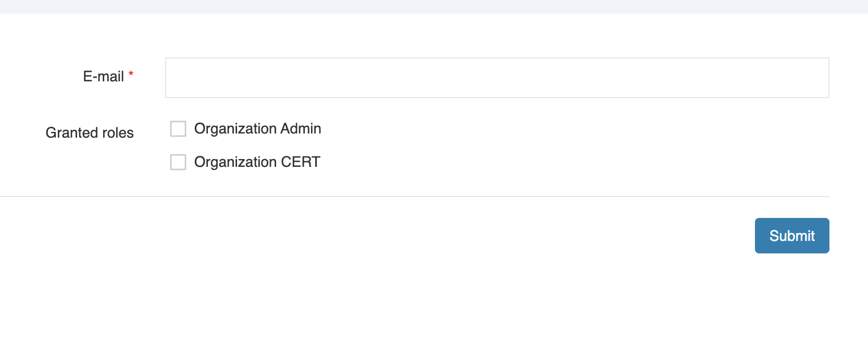
Task: Select the square box beside Organization Admin
Action: pyautogui.click(x=178, y=129)
